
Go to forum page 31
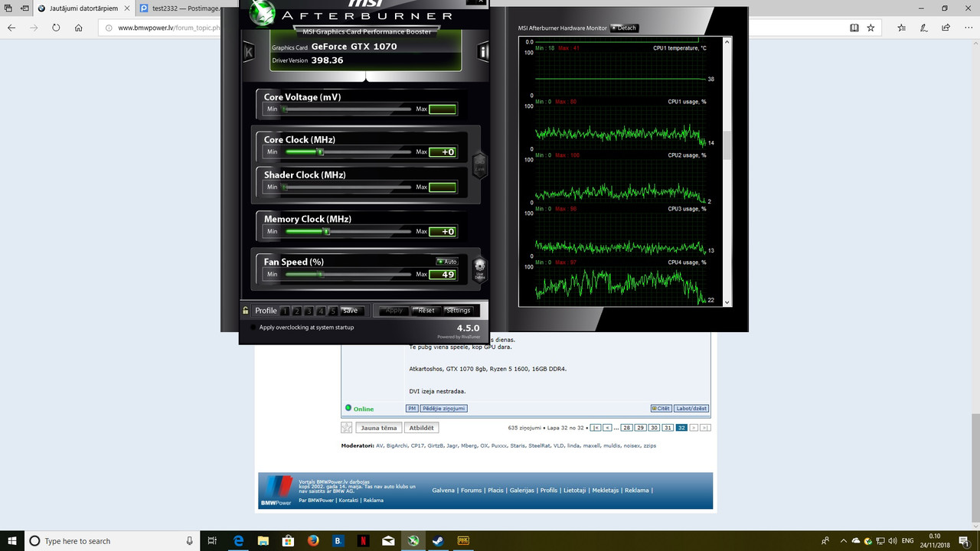pos(668,428)
